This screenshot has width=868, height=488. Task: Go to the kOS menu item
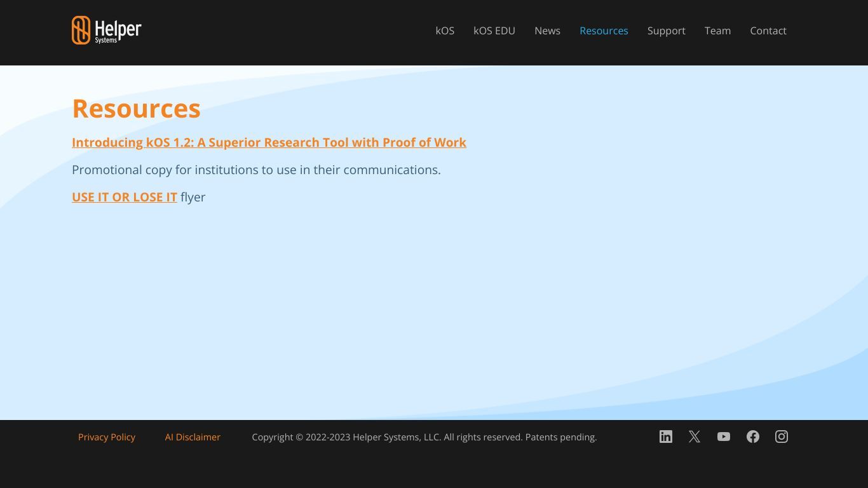click(445, 30)
